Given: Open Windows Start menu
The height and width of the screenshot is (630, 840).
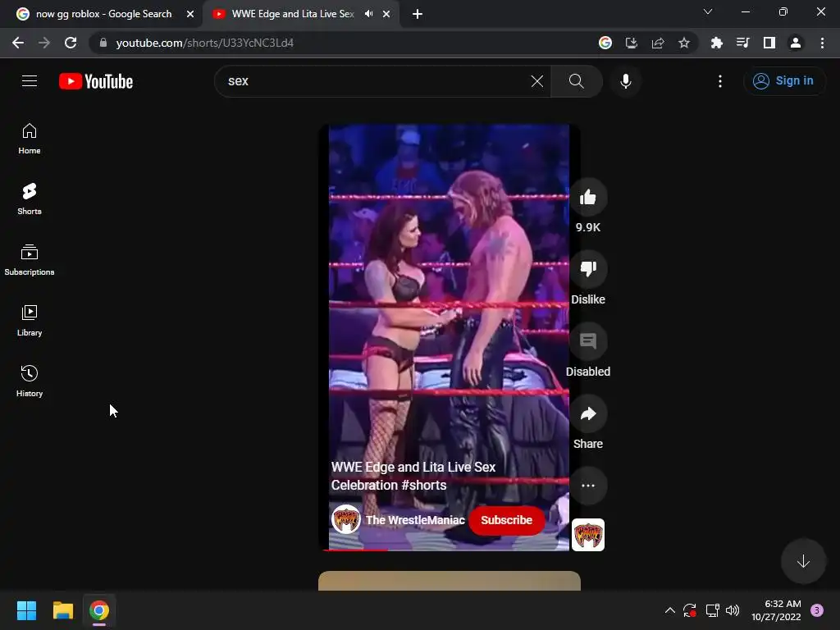Looking at the screenshot, I should [26, 610].
